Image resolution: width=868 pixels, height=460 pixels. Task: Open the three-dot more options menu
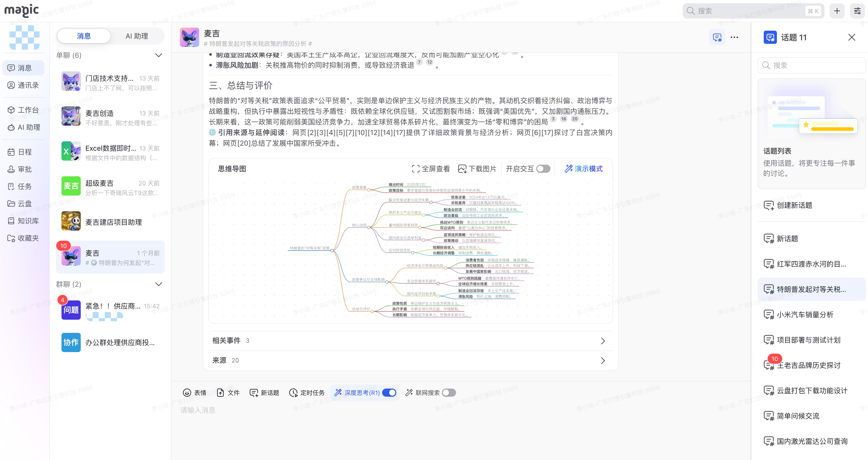[734, 37]
